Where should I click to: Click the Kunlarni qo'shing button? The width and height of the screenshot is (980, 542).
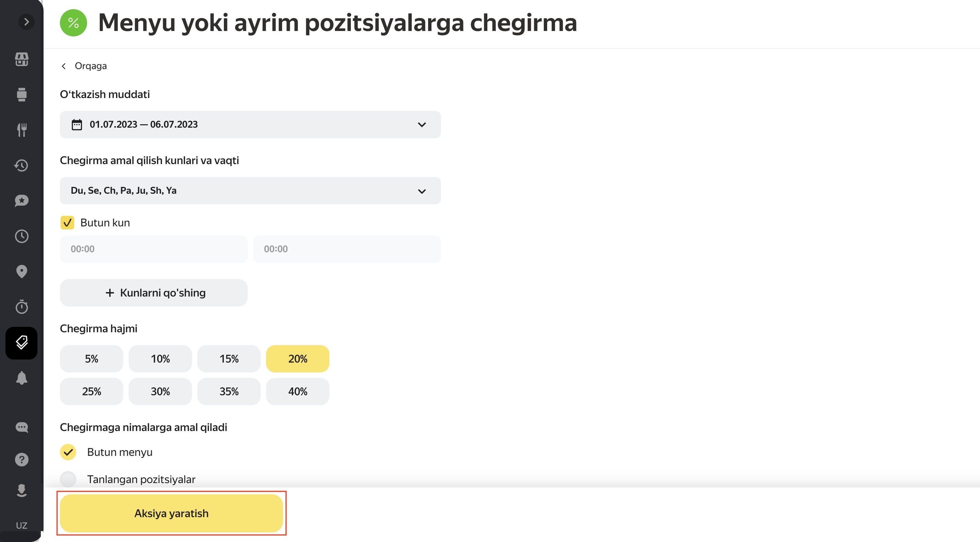click(154, 293)
